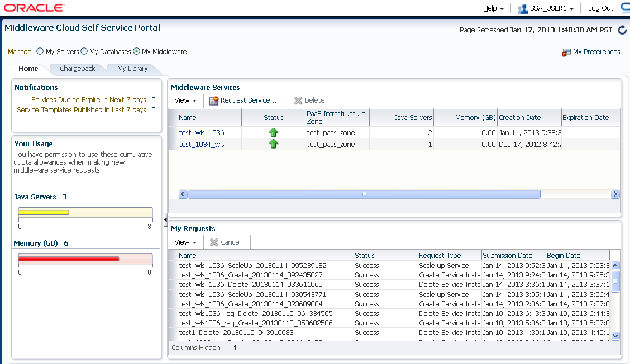
Task: Click Services Due to Expire count 0
Action: (x=154, y=99)
